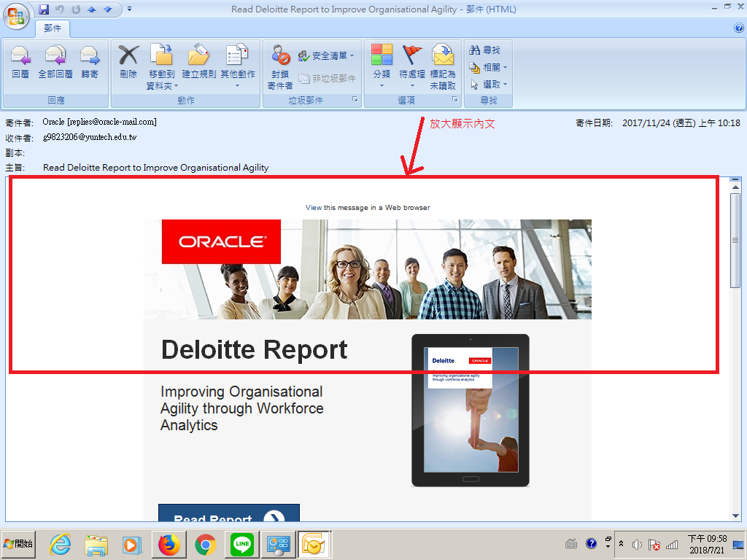Open the Help question mark icon
The height and width of the screenshot is (560, 747).
point(739,28)
